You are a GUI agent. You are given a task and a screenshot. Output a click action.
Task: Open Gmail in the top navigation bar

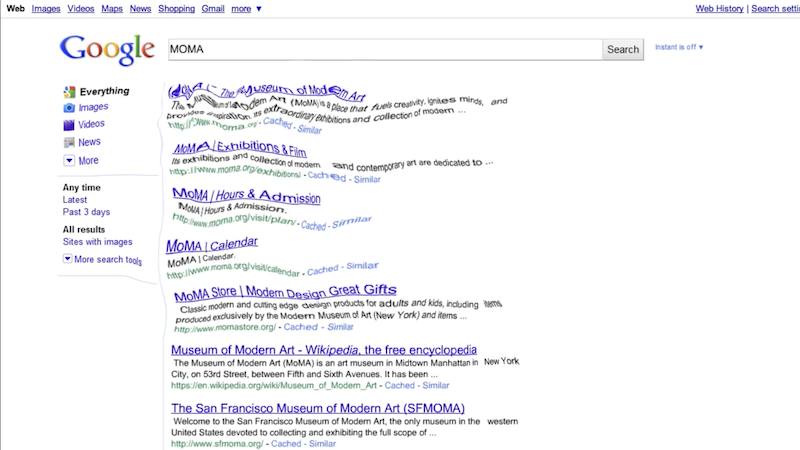pos(213,9)
